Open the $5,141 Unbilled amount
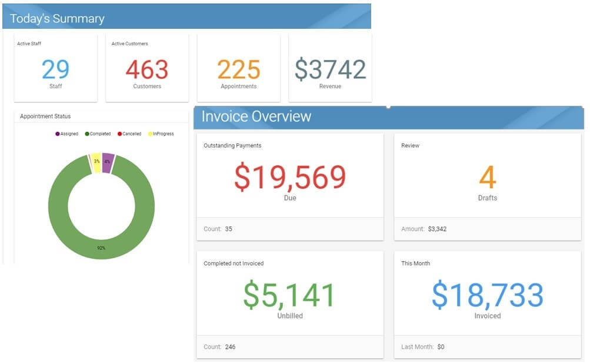The width and height of the screenshot is (590, 364). pos(289,295)
